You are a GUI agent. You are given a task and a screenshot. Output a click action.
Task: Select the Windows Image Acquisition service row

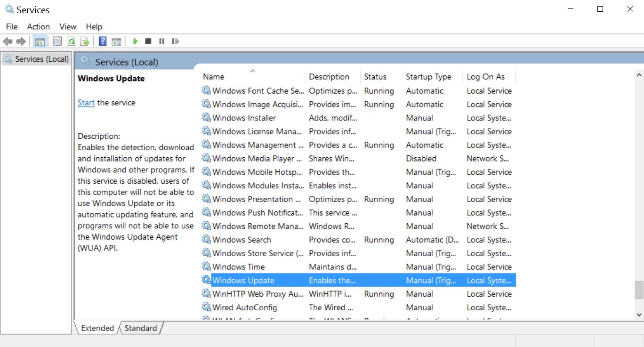click(358, 105)
